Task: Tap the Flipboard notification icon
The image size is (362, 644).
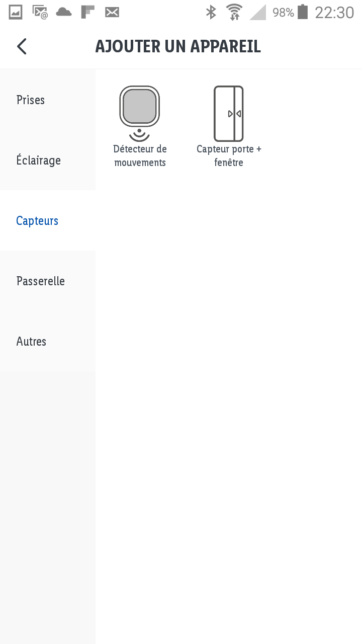Action: [88, 12]
